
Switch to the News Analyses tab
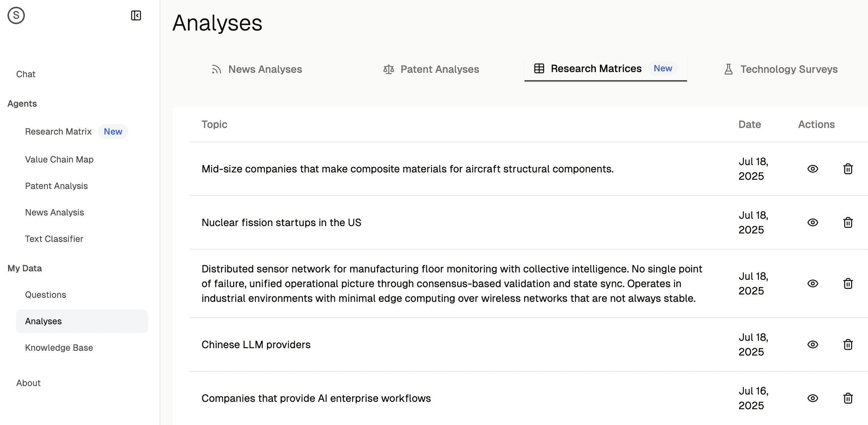click(257, 69)
